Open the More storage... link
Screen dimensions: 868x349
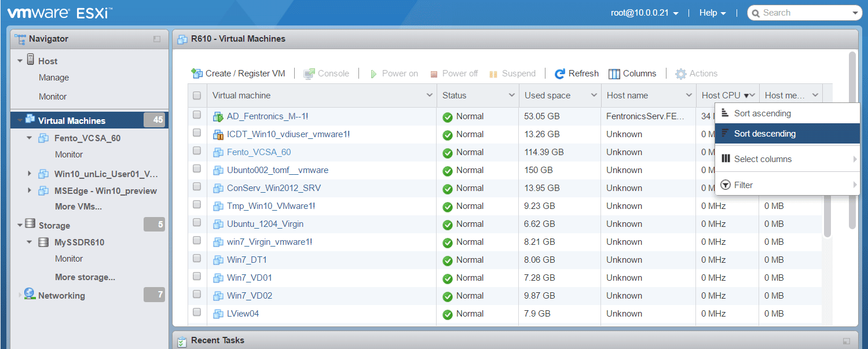click(85, 277)
